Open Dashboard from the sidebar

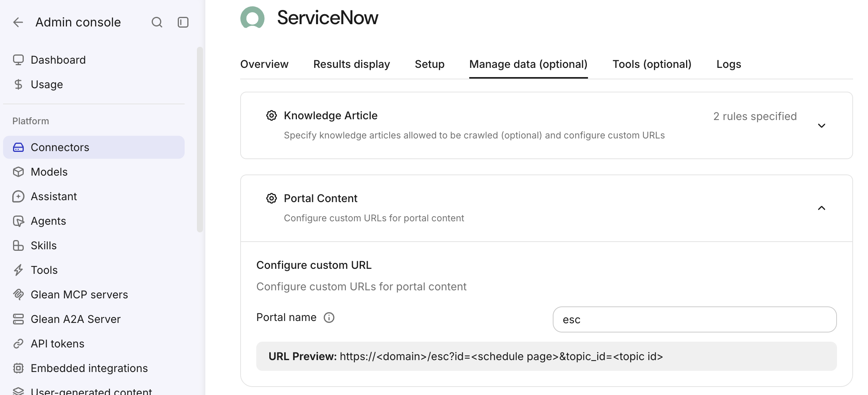[x=94, y=60]
